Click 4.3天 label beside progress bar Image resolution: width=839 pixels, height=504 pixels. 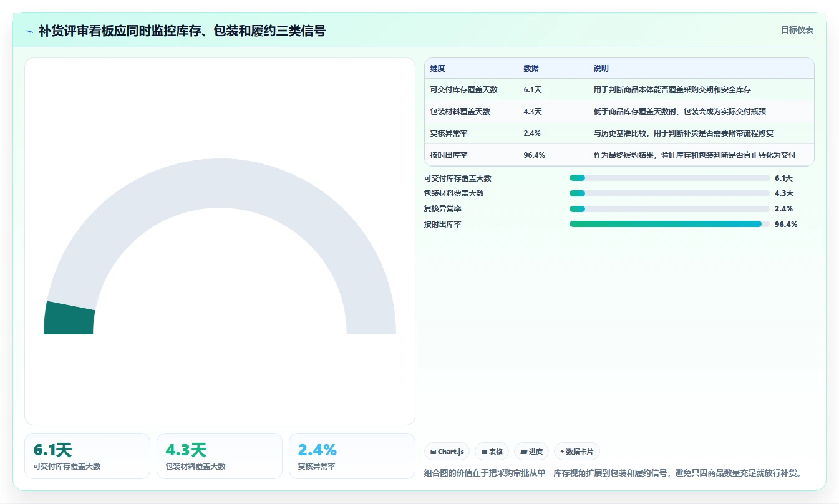(784, 193)
